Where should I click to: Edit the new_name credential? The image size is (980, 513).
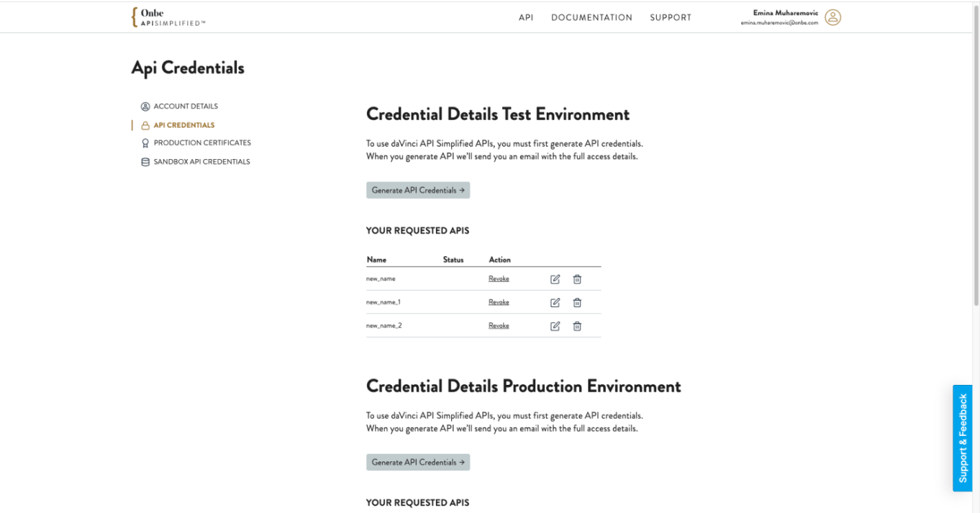click(555, 279)
